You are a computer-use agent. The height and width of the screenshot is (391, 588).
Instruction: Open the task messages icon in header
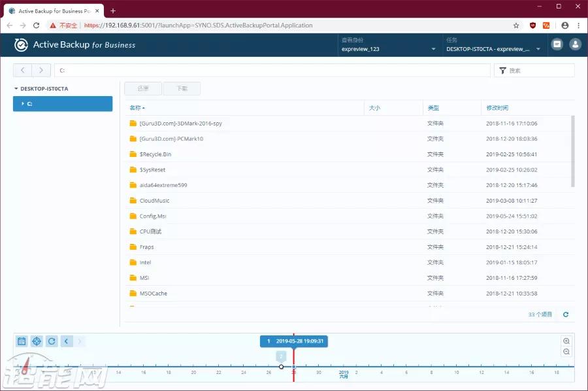tap(557, 44)
